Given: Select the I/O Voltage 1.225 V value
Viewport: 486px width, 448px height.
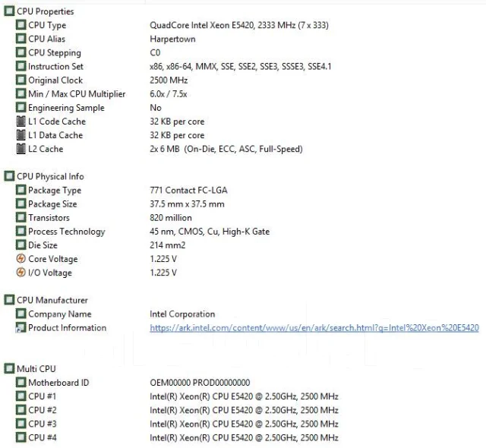Looking at the screenshot, I should [x=163, y=273].
